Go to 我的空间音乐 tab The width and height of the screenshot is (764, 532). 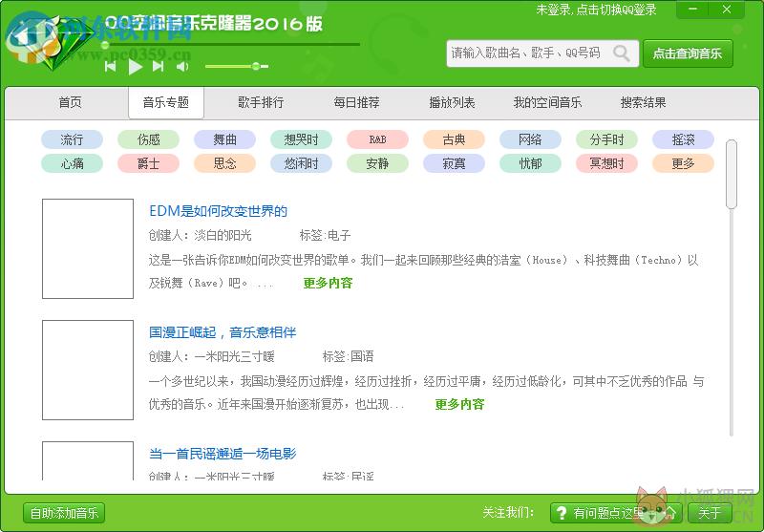point(547,102)
